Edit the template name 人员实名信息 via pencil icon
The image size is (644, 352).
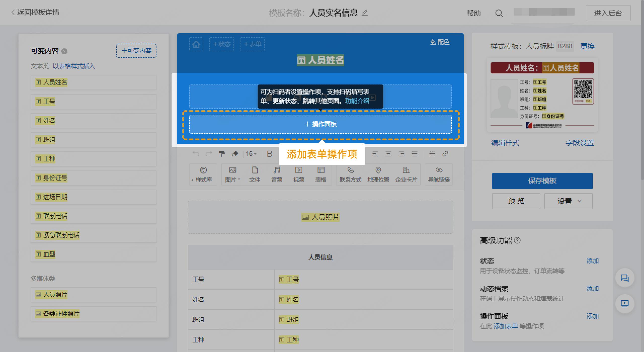tap(365, 13)
